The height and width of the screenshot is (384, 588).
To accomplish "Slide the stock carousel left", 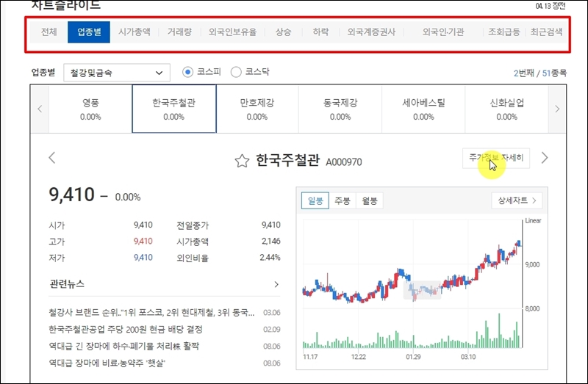I will click(x=40, y=109).
